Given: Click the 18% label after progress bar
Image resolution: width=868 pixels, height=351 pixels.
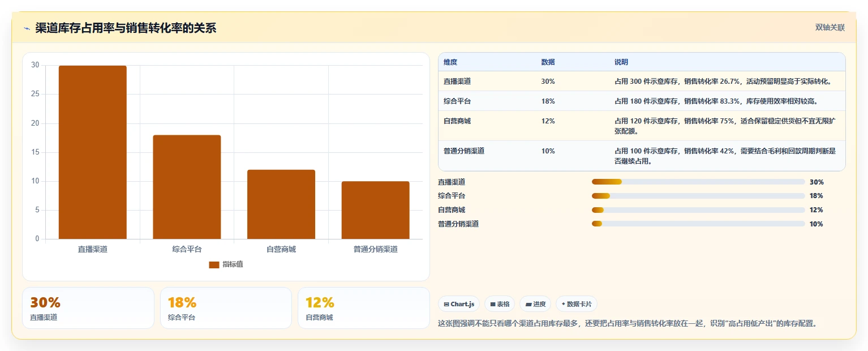Looking at the screenshot, I should [817, 196].
